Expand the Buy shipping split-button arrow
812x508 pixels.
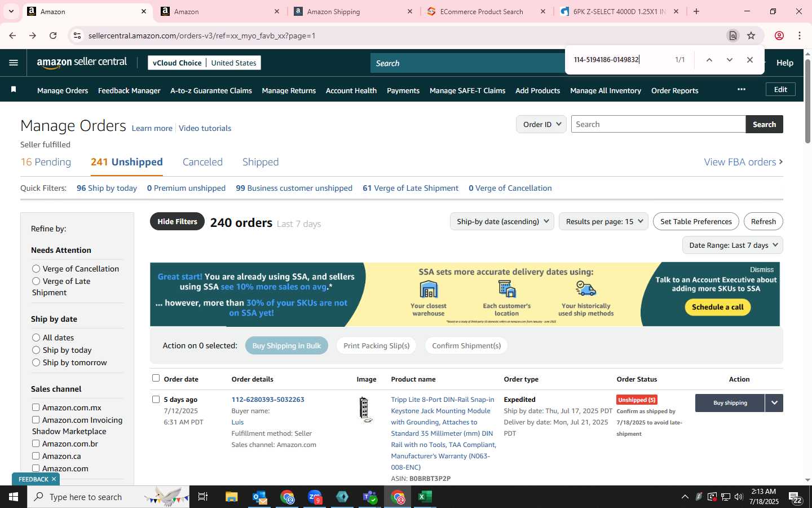(x=774, y=403)
